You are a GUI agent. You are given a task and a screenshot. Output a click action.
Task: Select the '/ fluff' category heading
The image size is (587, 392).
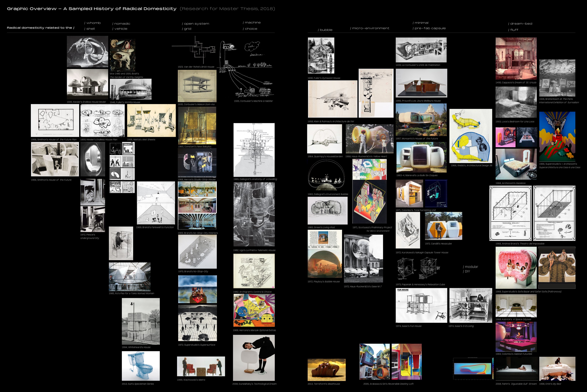[513, 30]
